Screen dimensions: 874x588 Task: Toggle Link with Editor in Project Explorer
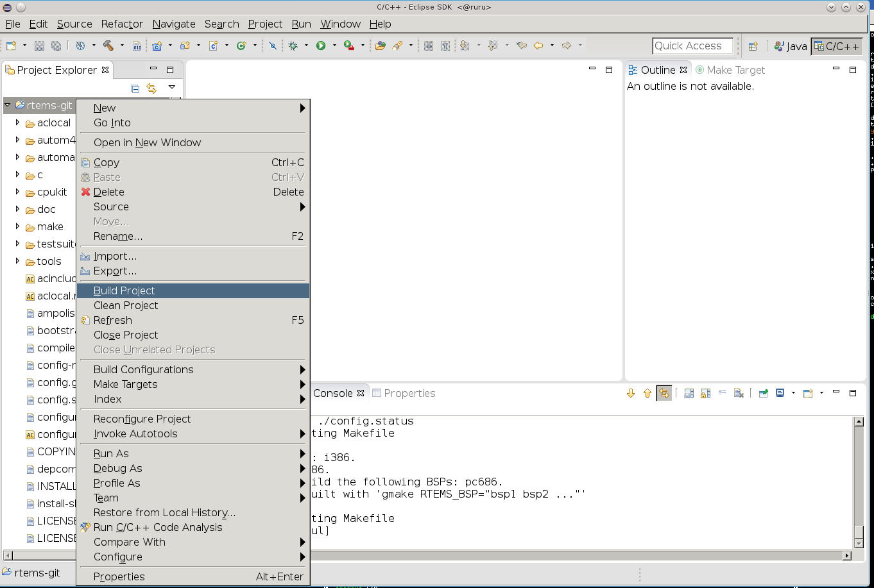tap(151, 88)
